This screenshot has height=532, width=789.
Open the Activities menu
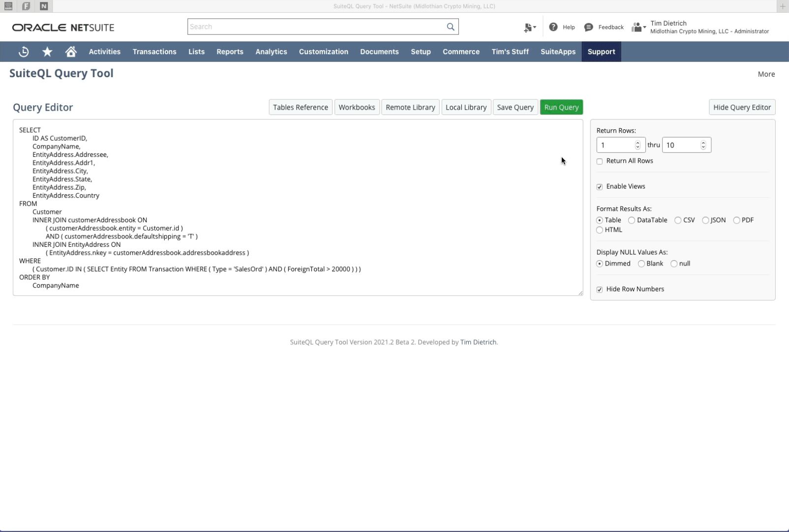(105, 52)
